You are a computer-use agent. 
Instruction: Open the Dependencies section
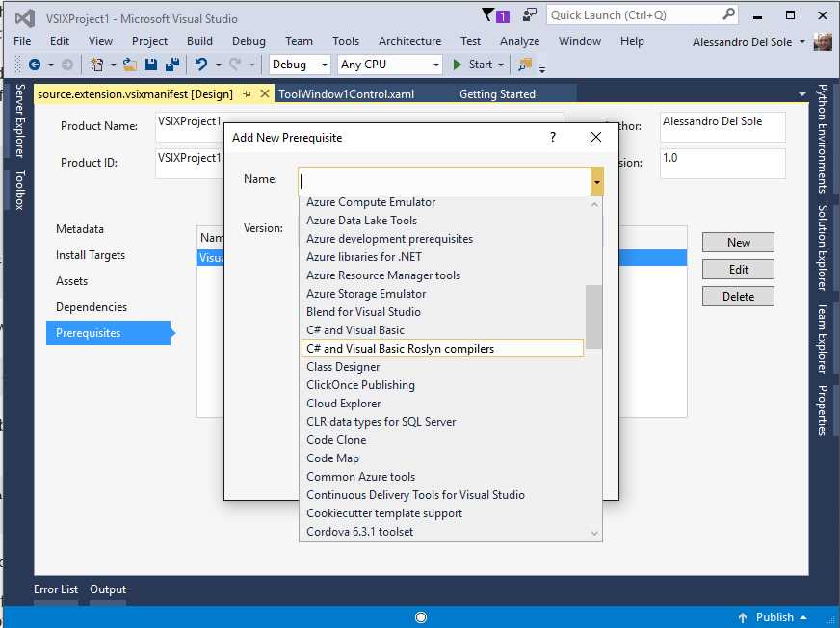(92, 307)
